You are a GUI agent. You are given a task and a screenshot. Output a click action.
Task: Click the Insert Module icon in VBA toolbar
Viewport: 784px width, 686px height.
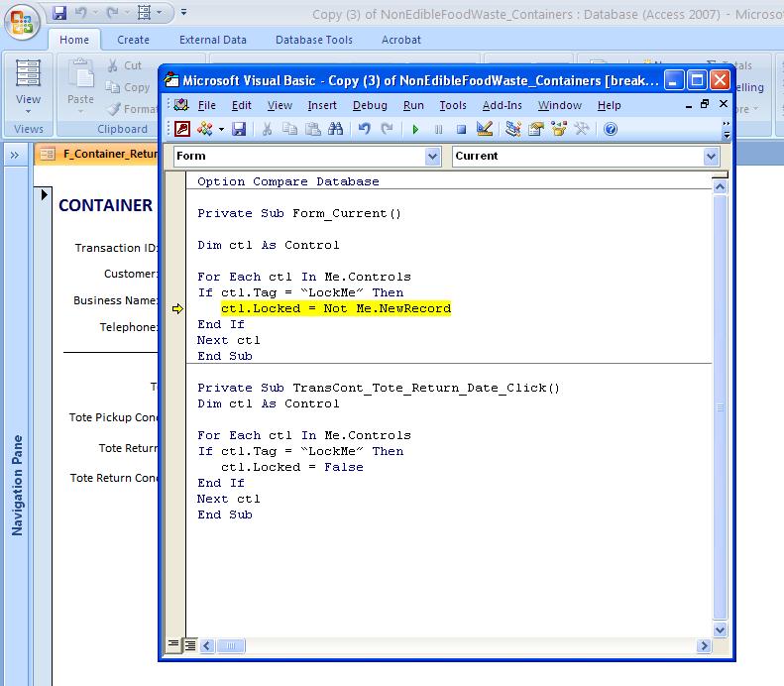[x=204, y=130]
